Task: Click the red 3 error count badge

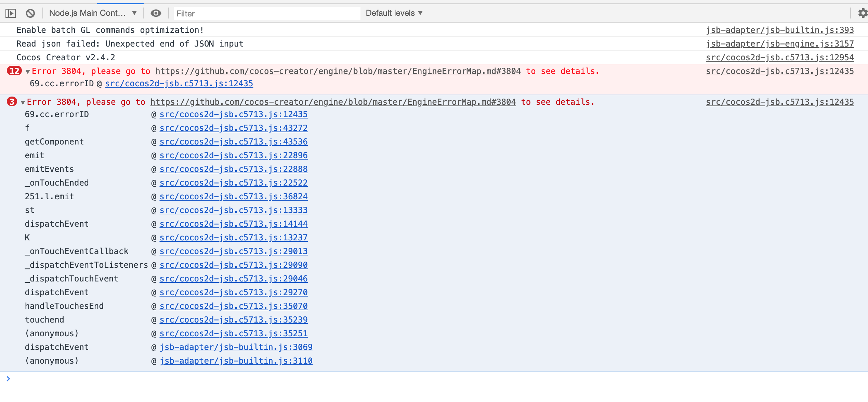Action: [x=12, y=102]
